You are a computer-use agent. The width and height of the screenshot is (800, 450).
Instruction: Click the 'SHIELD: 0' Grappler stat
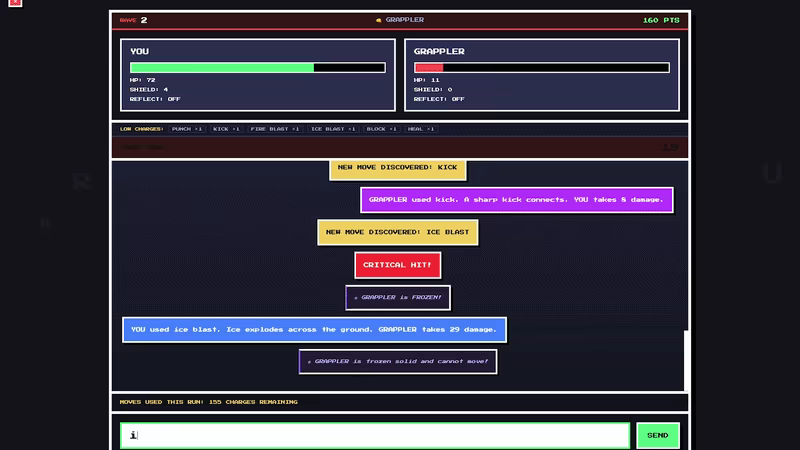coord(433,89)
